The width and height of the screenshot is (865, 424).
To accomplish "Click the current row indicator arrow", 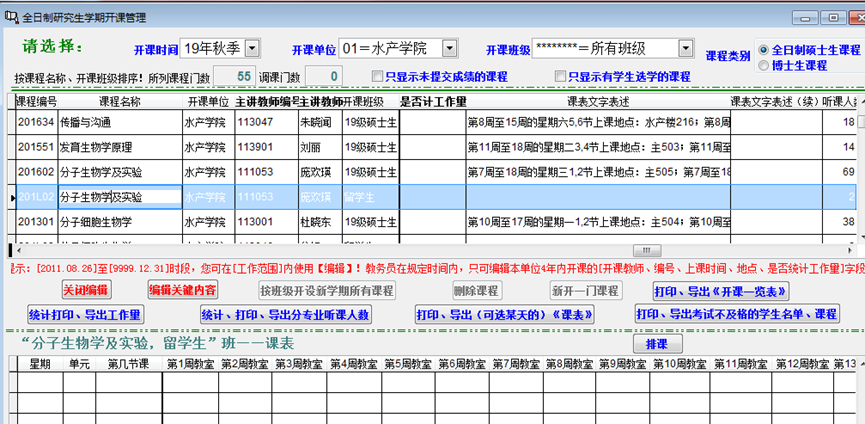I will 11,198.
